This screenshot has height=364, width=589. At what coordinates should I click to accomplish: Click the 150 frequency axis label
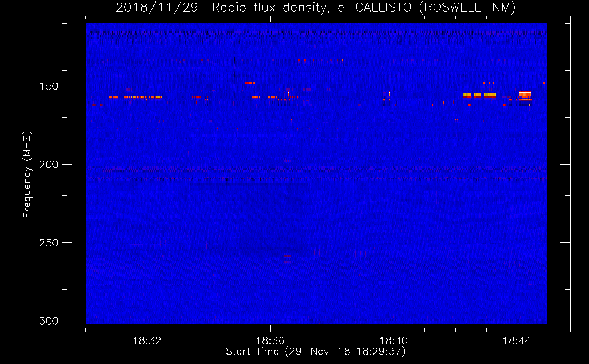pyautogui.click(x=49, y=86)
